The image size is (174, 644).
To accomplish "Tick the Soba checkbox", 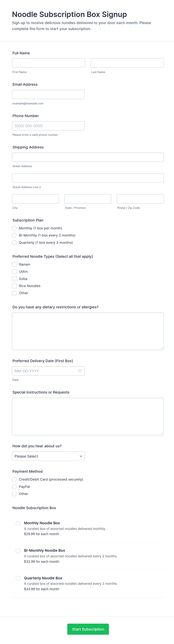I will point(14,279).
